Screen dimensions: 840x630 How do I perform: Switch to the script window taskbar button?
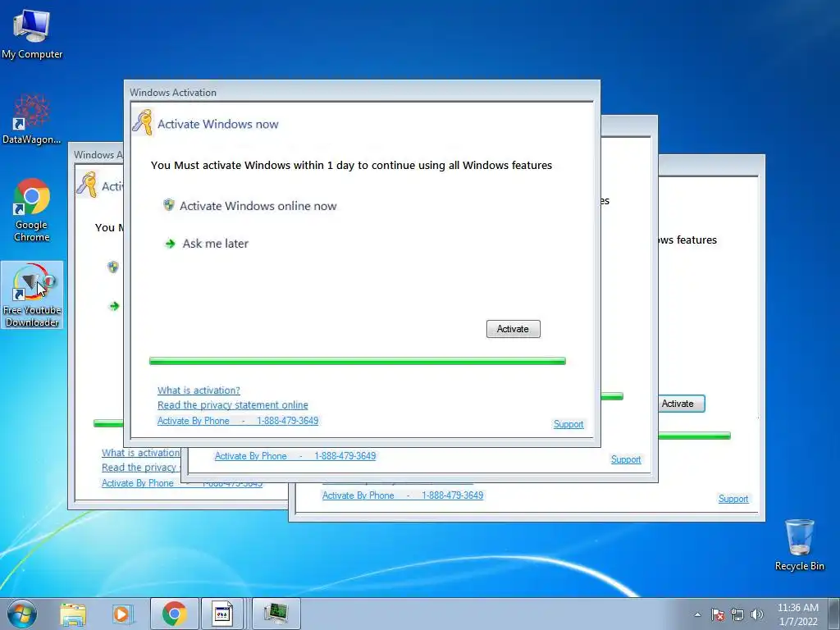click(221, 614)
